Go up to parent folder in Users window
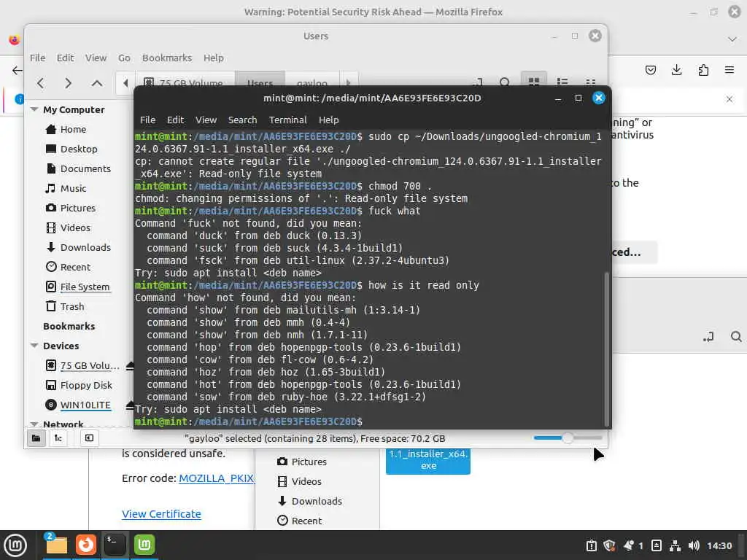This screenshot has height=560, width=747. [97, 83]
